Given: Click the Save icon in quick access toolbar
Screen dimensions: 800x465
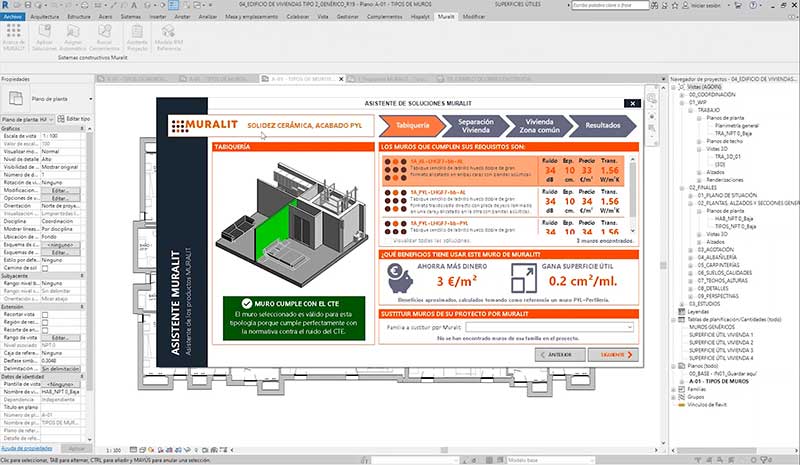Looking at the screenshot, I should [28, 5].
